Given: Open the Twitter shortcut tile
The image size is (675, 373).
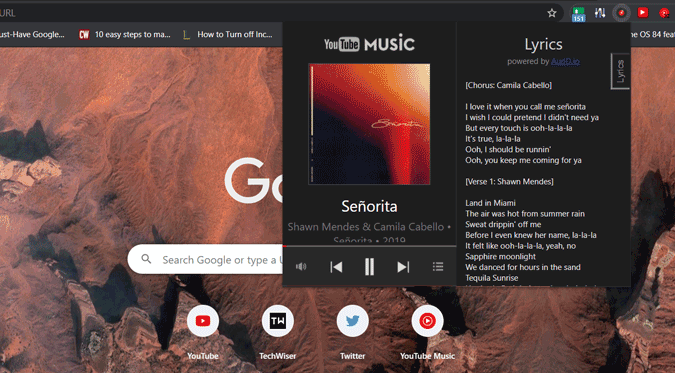Looking at the screenshot, I should point(353,321).
